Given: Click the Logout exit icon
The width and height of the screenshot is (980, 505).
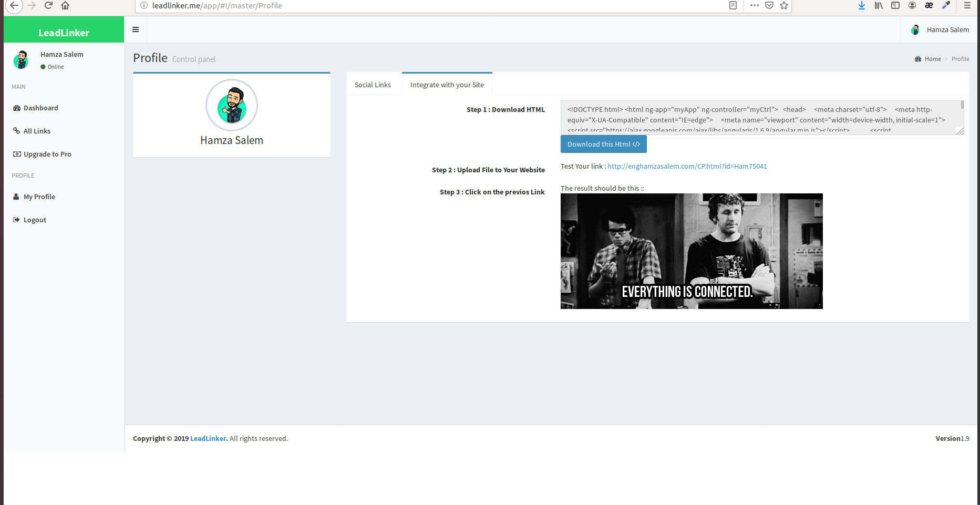Looking at the screenshot, I should tap(16, 220).
